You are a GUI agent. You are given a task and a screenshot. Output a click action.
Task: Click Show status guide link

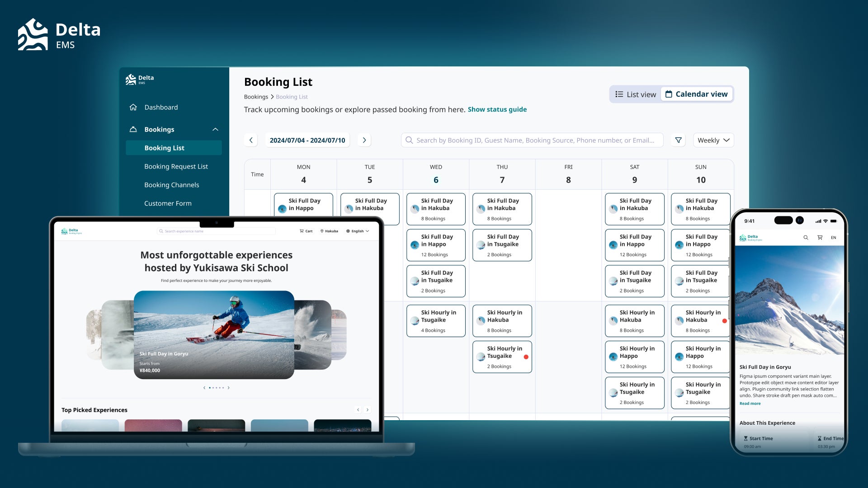tap(496, 109)
